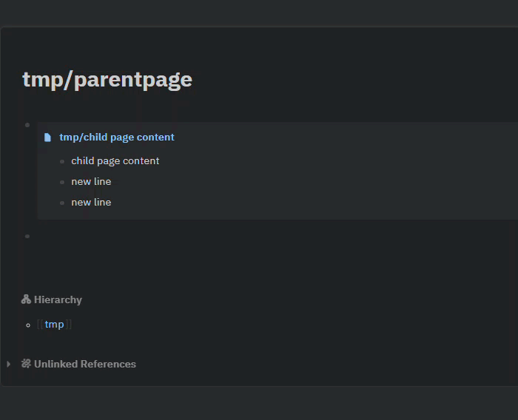The image size is (518, 420).
Task: Click the Unlinked References heading
Action: pos(85,364)
